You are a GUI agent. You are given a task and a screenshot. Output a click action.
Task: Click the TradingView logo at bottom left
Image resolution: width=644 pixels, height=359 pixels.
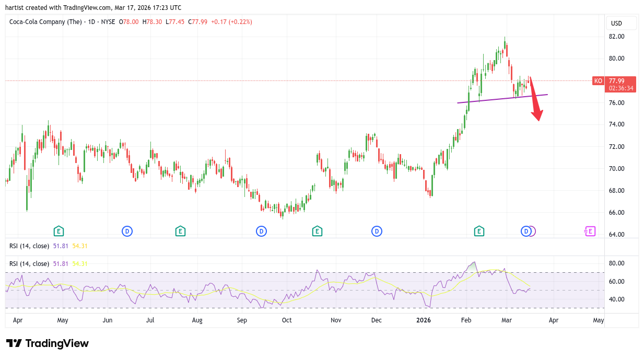coord(48,343)
